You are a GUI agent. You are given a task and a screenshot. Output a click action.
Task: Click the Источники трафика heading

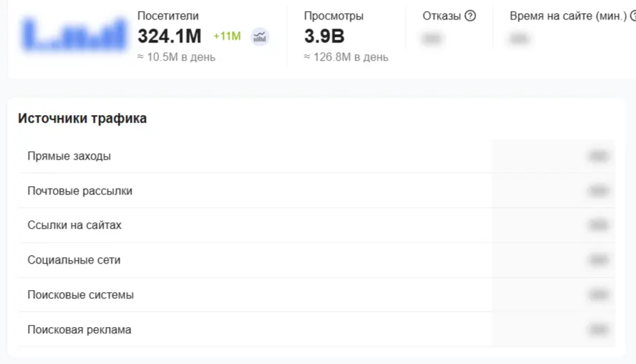point(82,119)
